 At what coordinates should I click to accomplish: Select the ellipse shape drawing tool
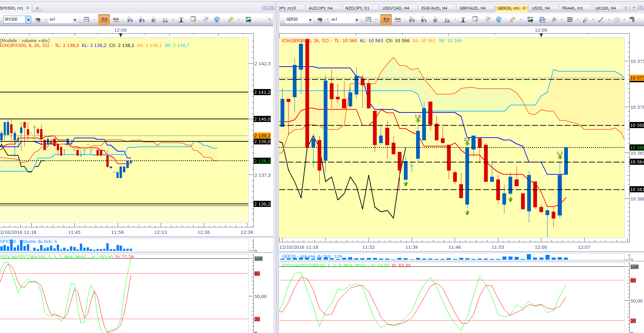click(x=616, y=20)
